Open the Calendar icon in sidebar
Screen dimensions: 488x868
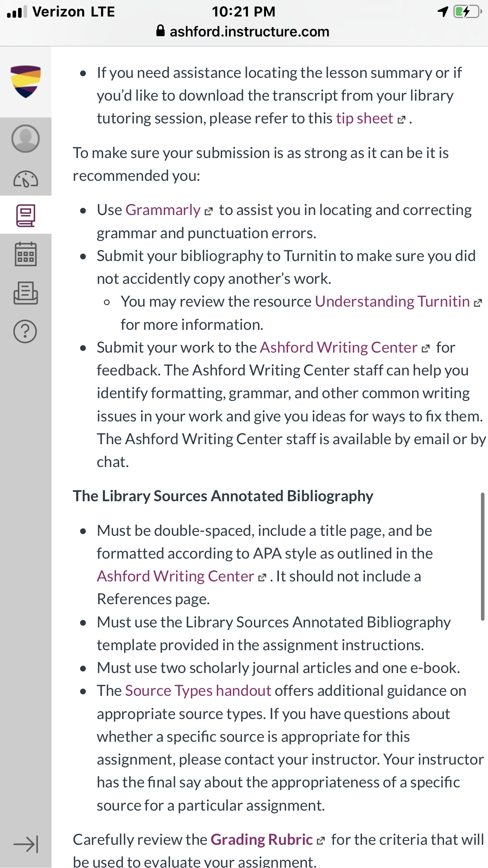click(x=26, y=254)
